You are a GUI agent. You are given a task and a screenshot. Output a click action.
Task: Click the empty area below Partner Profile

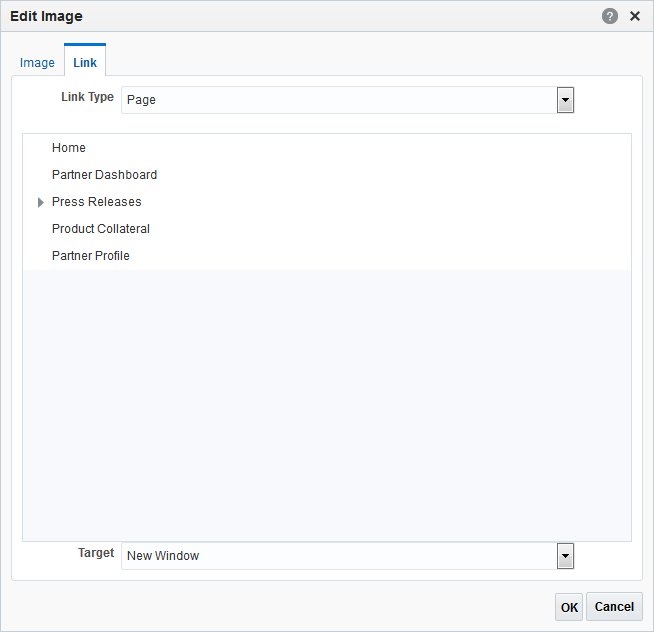pos(327,405)
